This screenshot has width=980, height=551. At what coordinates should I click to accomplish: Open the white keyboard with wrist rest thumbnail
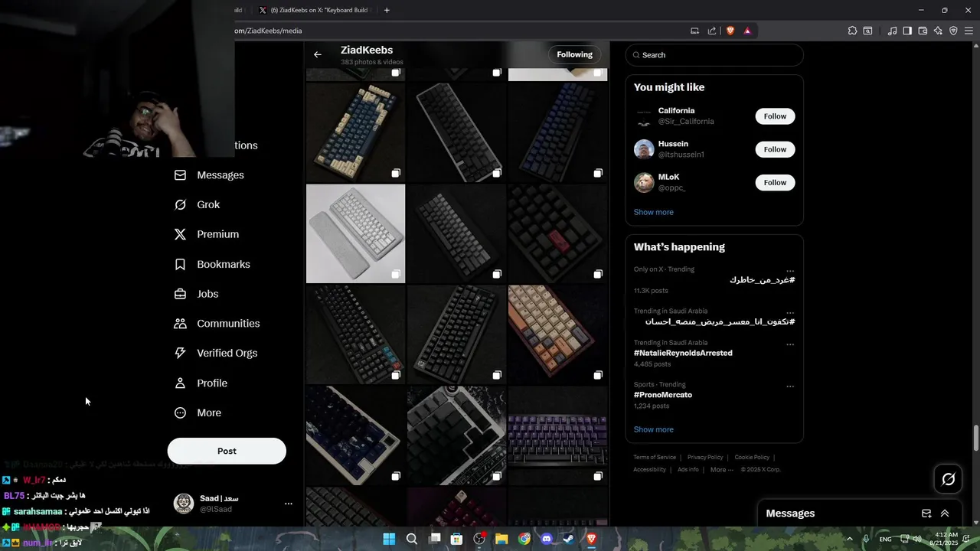(355, 233)
